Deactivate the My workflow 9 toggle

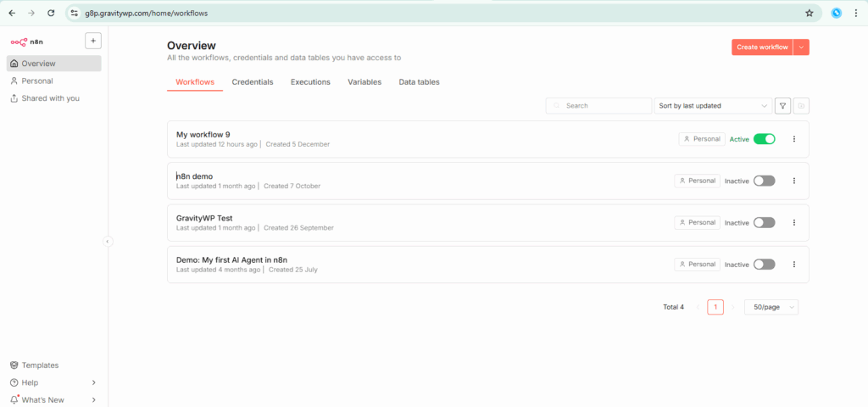pos(765,139)
